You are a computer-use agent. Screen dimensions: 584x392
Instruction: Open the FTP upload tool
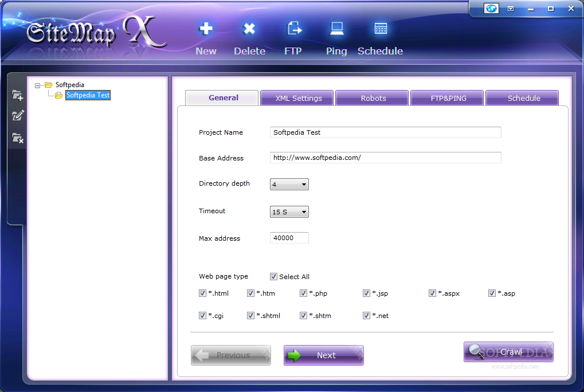pyautogui.click(x=293, y=28)
